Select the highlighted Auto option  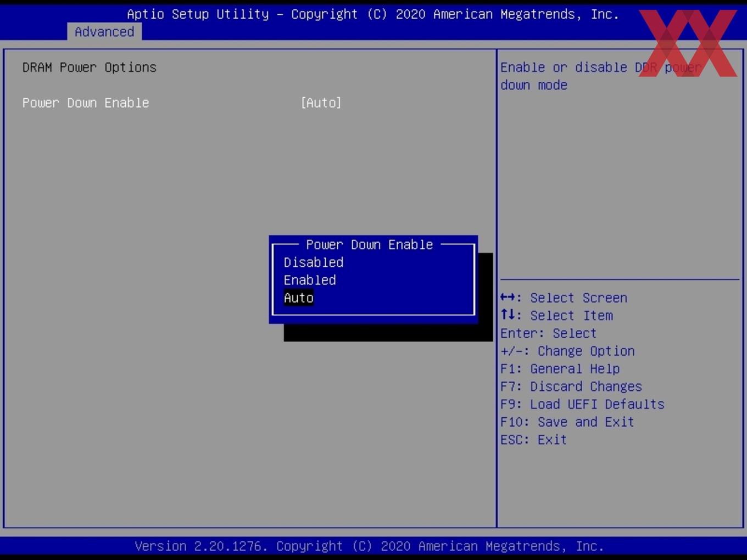click(299, 298)
